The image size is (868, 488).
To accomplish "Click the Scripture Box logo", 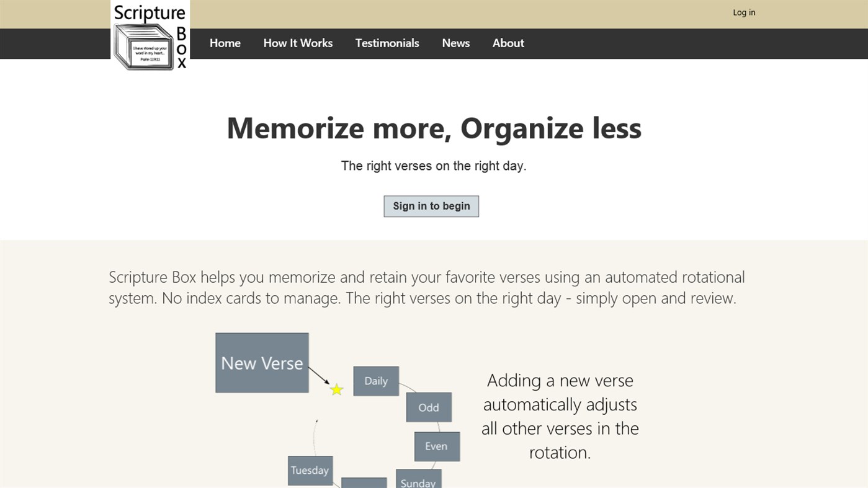I will point(150,36).
